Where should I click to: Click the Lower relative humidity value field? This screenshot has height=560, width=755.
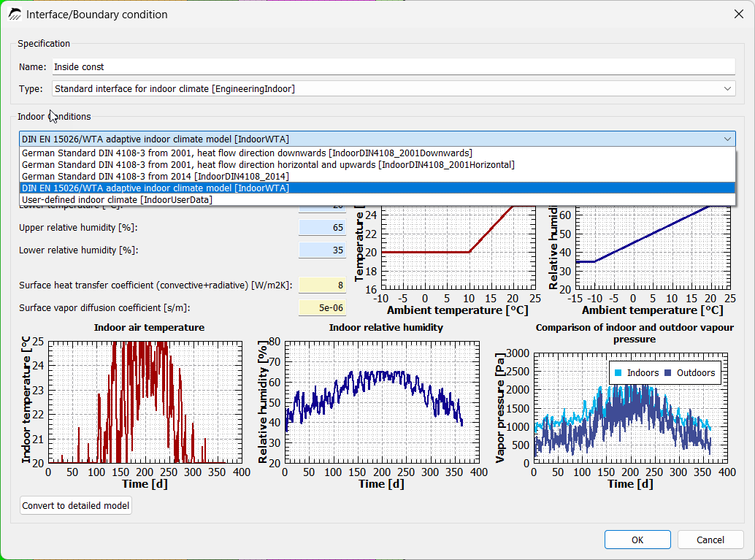pos(322,250)
